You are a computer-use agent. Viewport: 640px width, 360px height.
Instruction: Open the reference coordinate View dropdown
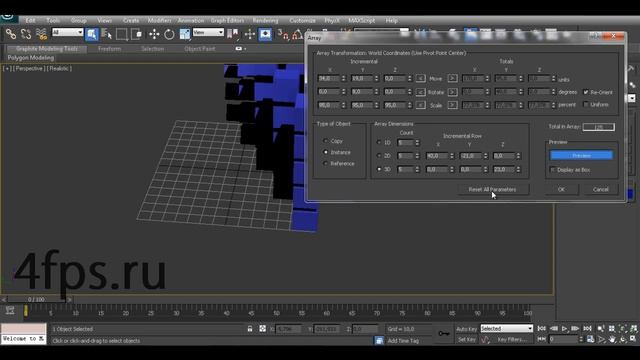pyautogui.click(x=208, y=32)
